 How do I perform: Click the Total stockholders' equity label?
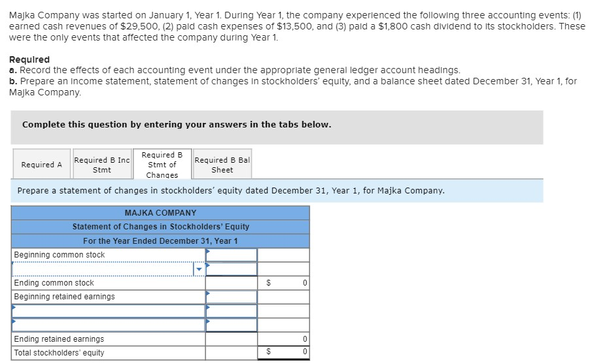59,353
